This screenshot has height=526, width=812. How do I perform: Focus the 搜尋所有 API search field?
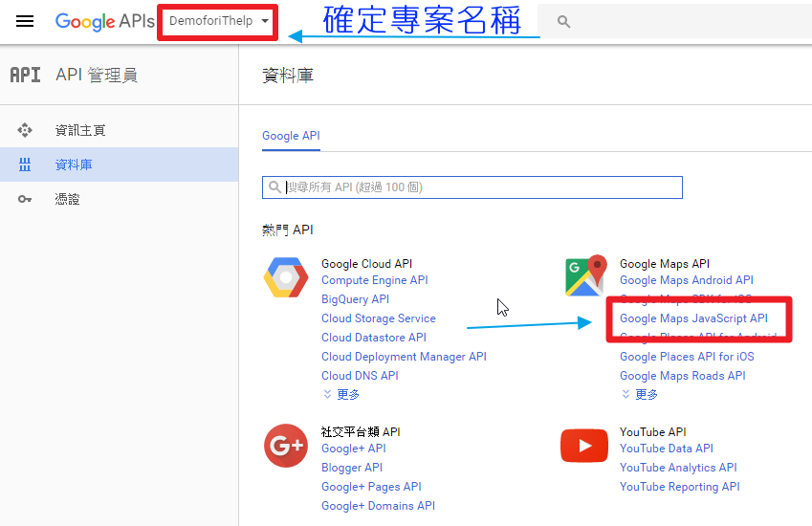click(472, 187)
